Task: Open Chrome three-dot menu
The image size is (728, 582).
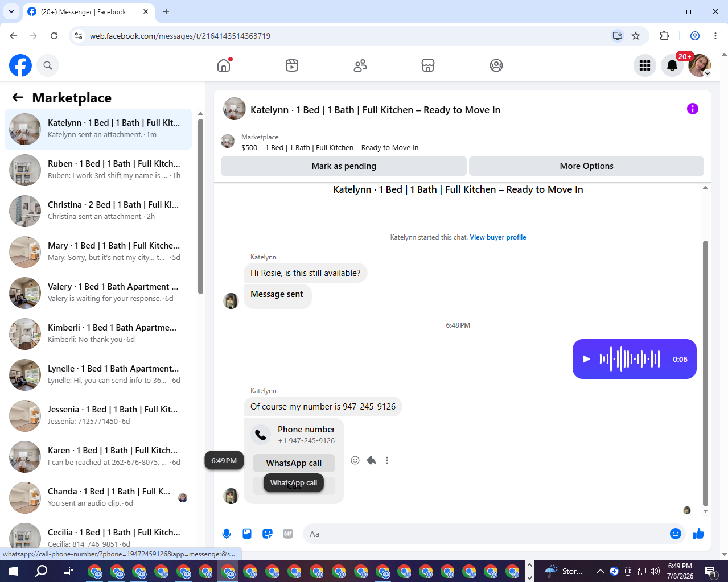Action: pos(715,36)
